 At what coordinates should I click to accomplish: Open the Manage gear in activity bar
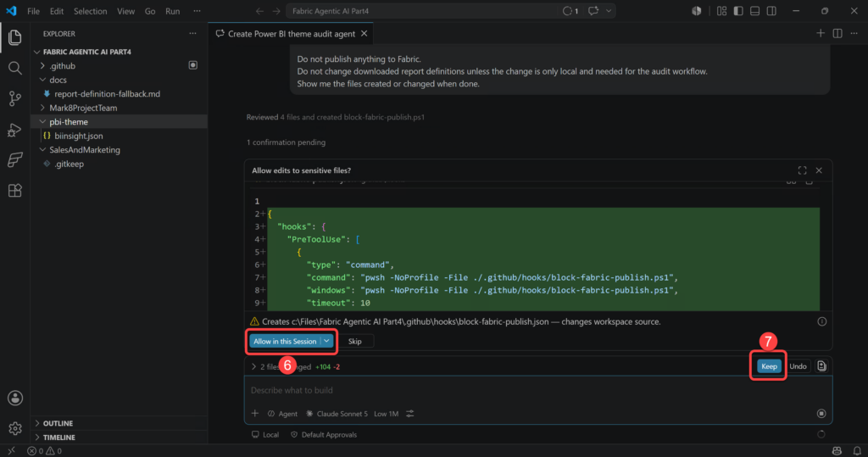[x=15, y=428]
